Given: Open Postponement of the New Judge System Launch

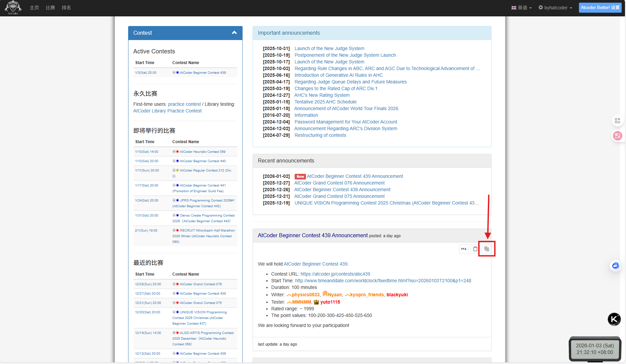Looking at the screenshot, I should 345,55.
